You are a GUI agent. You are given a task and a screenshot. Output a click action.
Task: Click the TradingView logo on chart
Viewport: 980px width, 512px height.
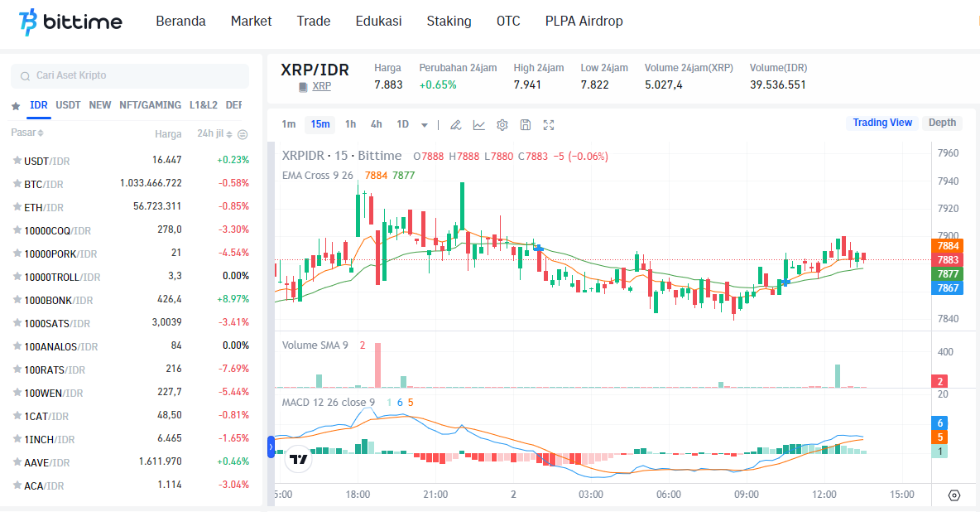[x=298, y=460]
